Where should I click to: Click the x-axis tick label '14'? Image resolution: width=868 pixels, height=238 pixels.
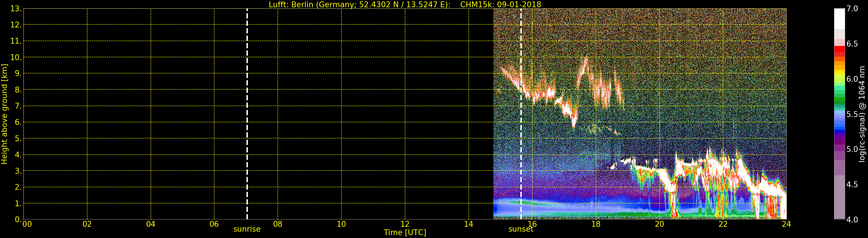(468, 224)
